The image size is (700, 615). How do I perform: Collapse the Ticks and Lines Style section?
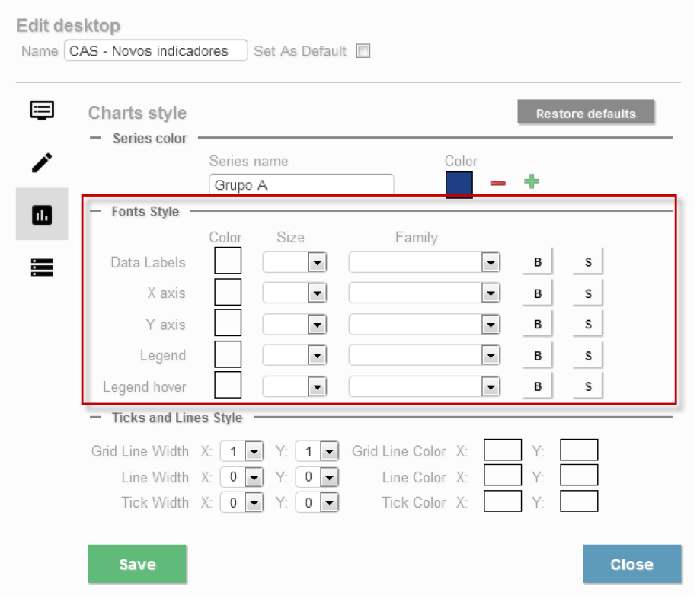(x=95, y=418)
